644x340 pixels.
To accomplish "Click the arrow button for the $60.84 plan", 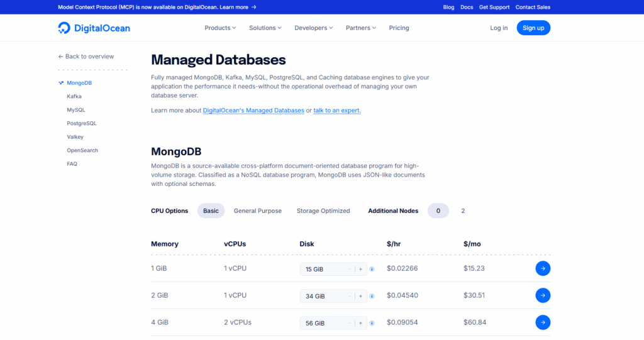I will click(543, 322).
